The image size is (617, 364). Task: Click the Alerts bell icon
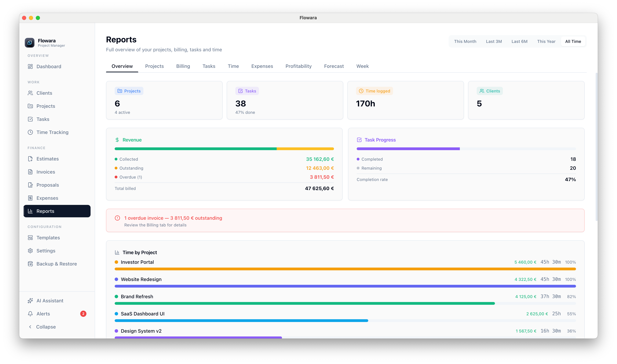tap(30, 314)
